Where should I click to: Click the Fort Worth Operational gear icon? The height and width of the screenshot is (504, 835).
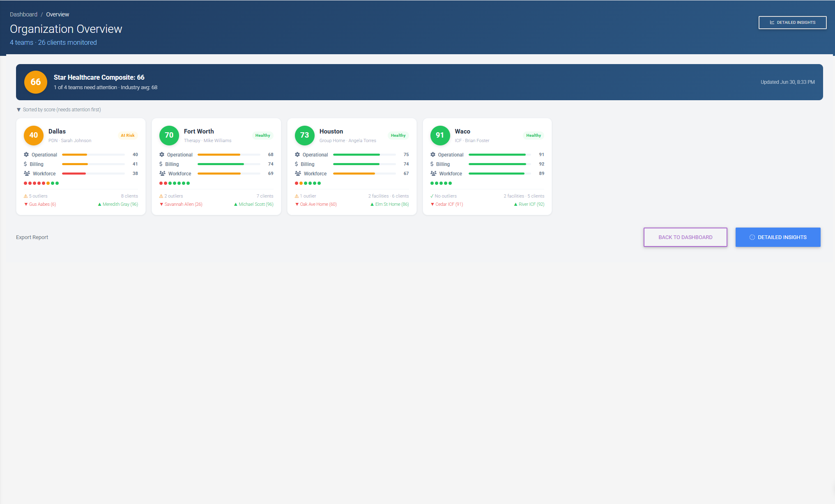162,155
